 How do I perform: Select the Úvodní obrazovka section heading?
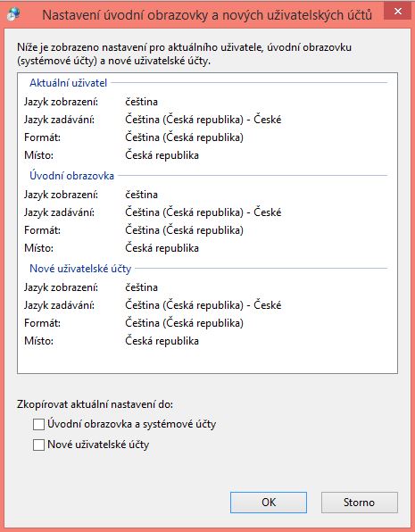(x=71, y=176)
